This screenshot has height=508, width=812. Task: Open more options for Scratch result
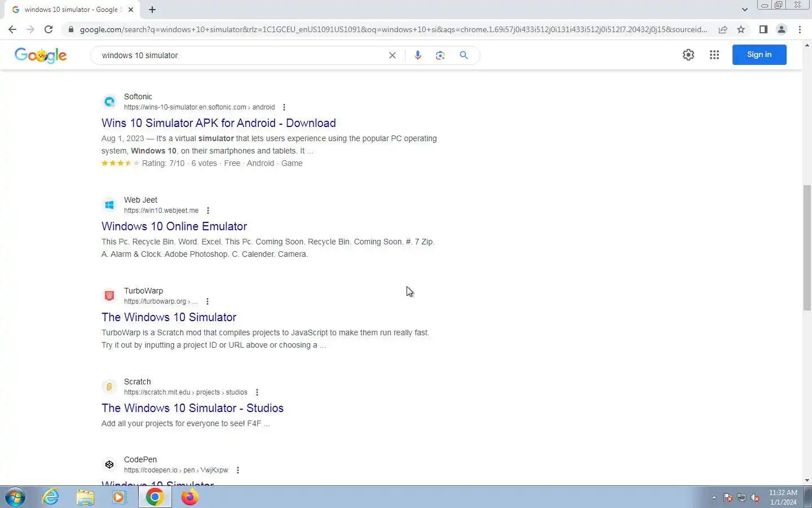coord(257,392)
